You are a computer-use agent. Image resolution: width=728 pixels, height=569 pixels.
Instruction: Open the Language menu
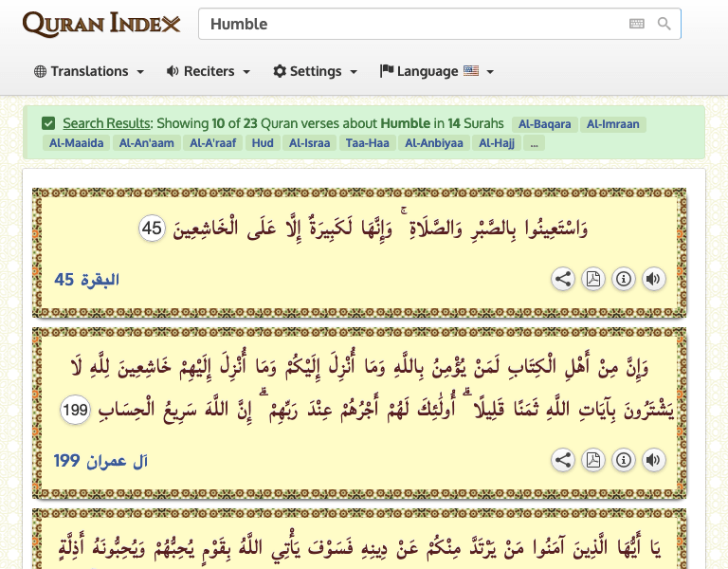[436, 71]
